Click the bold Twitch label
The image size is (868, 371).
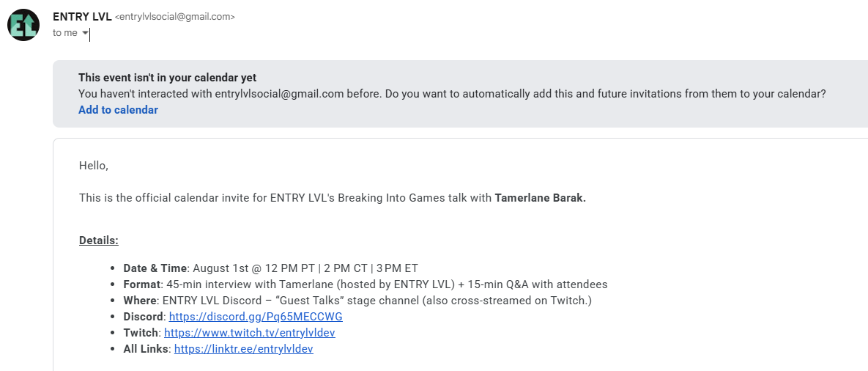(141, 333)
